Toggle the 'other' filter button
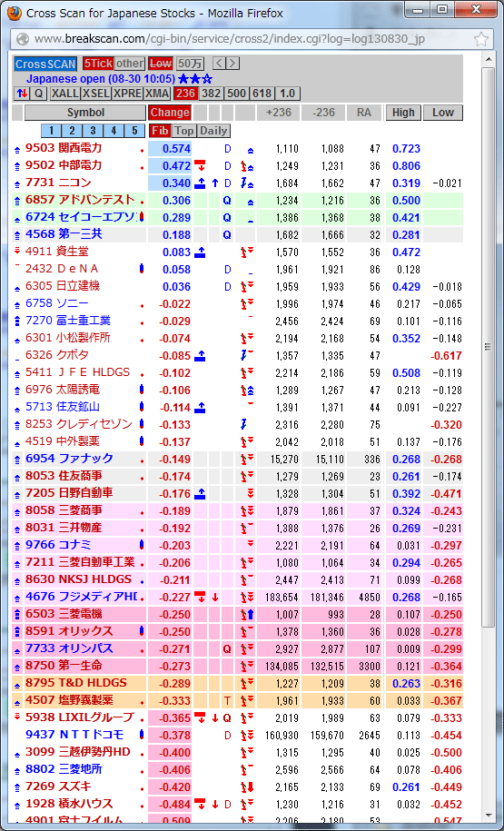 coord(129,64)
